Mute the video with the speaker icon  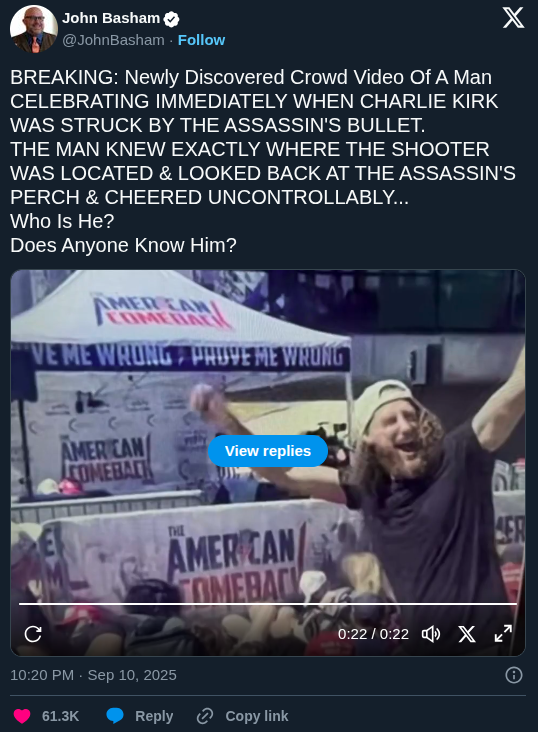tap(431, 634)
